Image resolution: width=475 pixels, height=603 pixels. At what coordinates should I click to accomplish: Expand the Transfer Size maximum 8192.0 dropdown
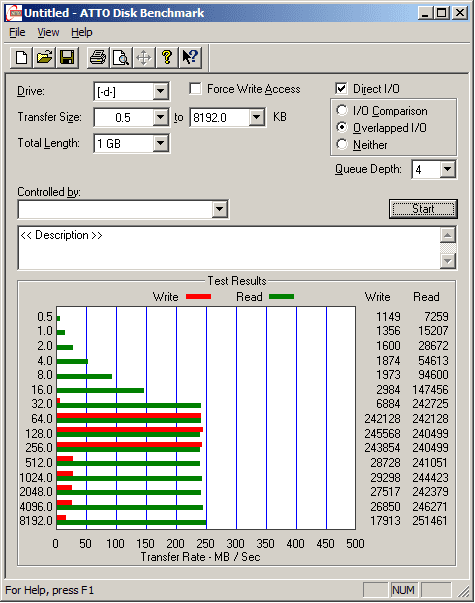(x=257, y=117)
